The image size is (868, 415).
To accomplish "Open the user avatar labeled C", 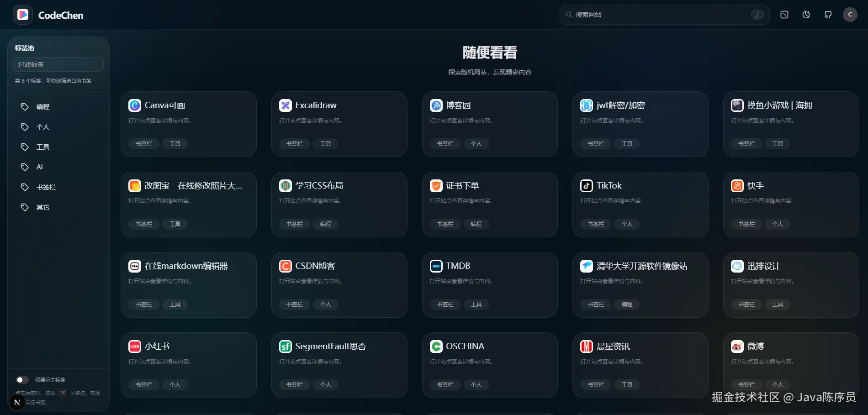I will pos(850,15).
